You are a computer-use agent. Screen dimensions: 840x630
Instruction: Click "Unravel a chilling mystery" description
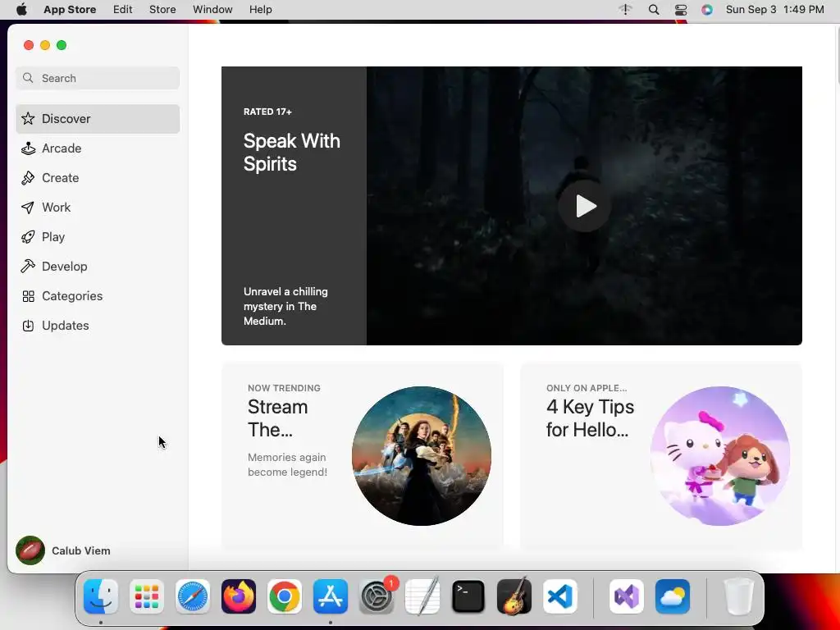click(285, 307)
